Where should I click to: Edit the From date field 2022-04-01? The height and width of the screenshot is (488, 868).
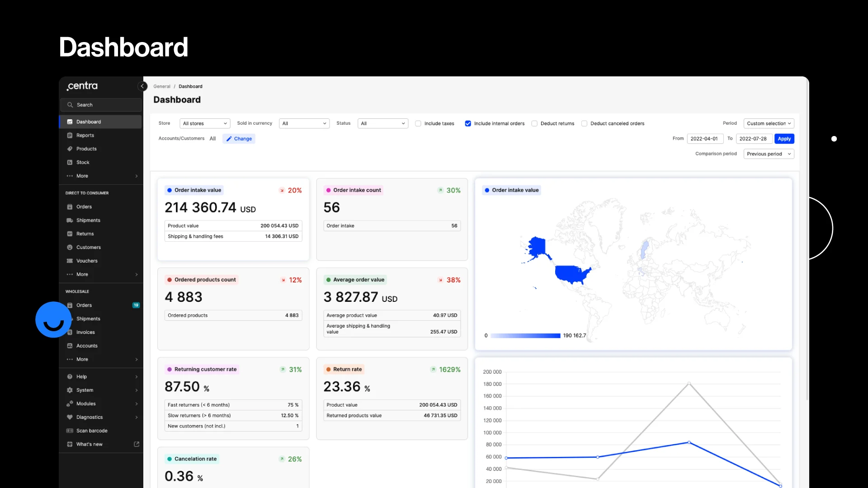705,139
